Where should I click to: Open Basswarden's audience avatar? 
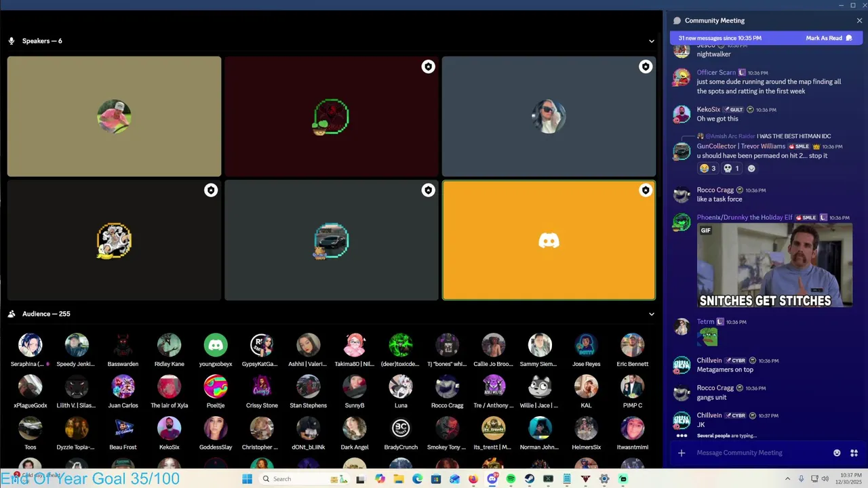tap(123, 345)
